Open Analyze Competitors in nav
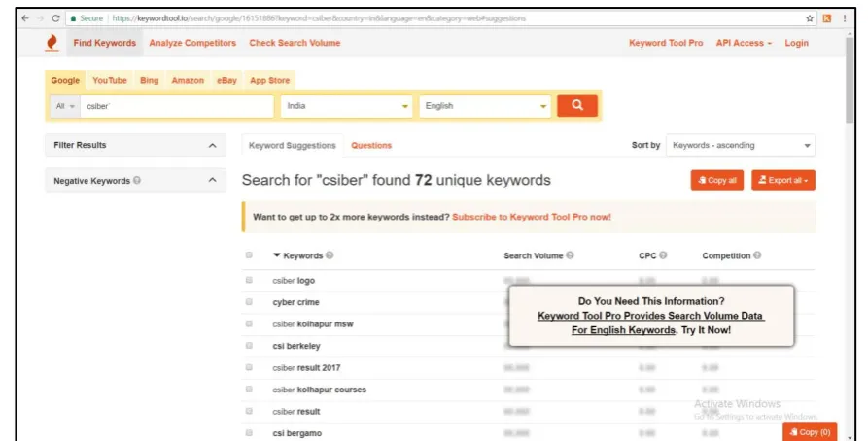868x441 pixels. [192, 43]
